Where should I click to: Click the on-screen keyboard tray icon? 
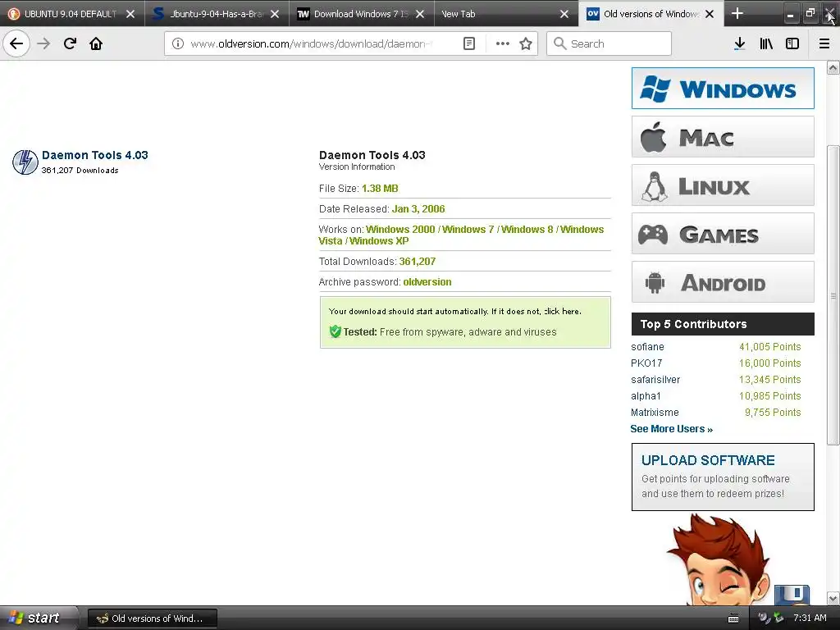733,619
